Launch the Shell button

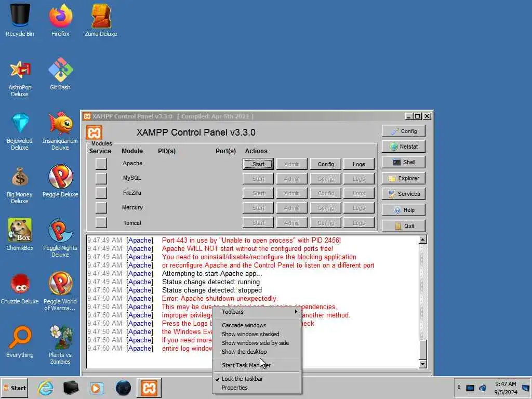tap(403, 162)
